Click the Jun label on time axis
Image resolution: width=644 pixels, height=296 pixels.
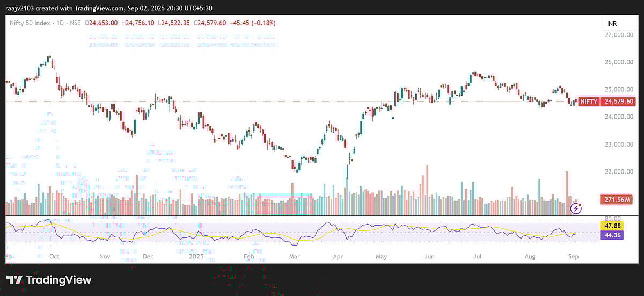click(x=430, y=257)
